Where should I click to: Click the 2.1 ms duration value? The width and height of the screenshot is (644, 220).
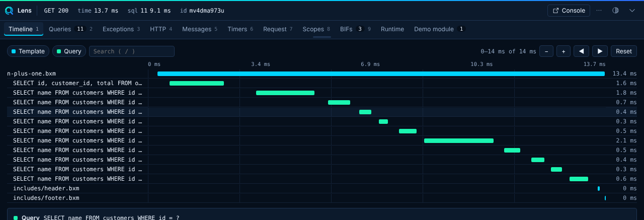click(x=626, y=140)
